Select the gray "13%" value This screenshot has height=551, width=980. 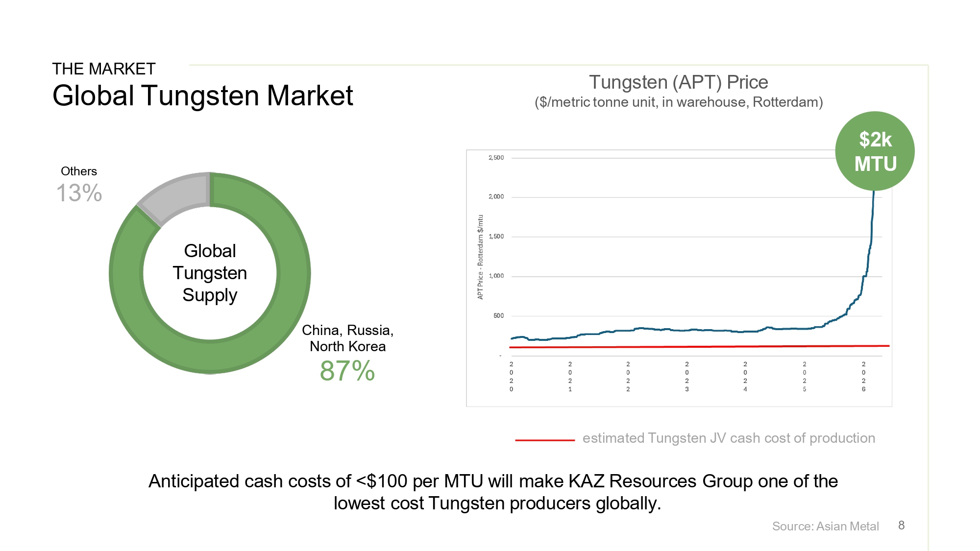point(79,192)
